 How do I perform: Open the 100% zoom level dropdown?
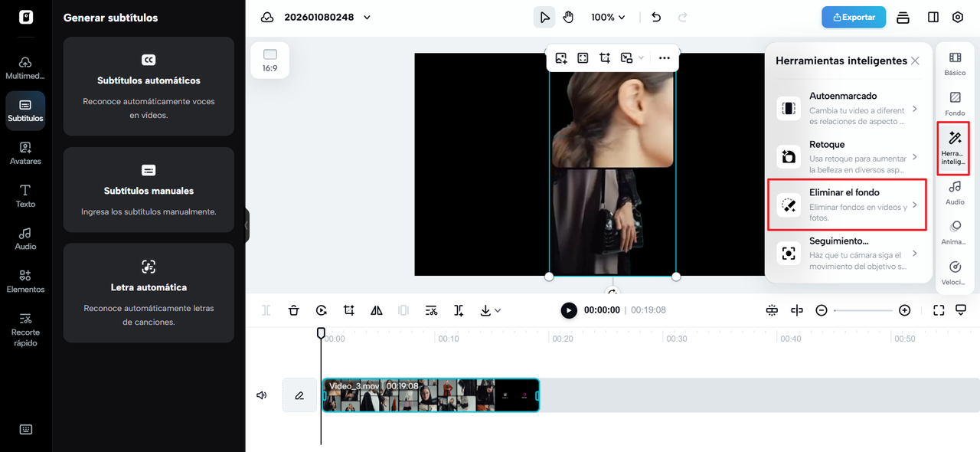point(608,17)
